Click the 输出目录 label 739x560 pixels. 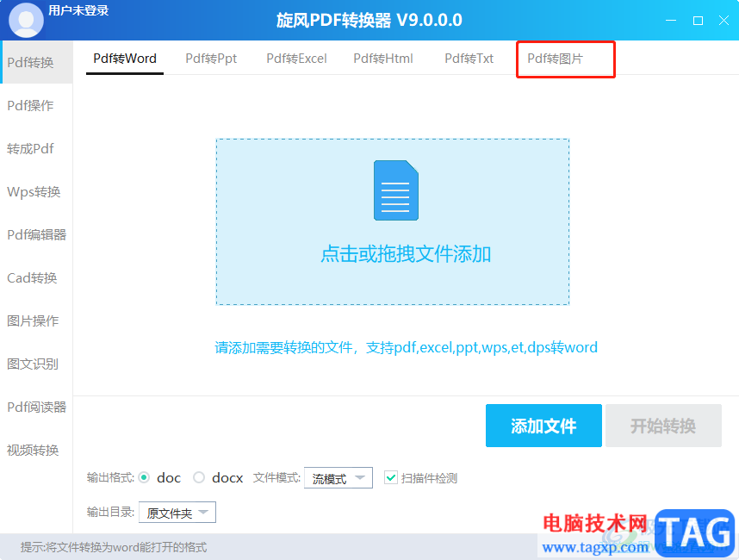110,512
